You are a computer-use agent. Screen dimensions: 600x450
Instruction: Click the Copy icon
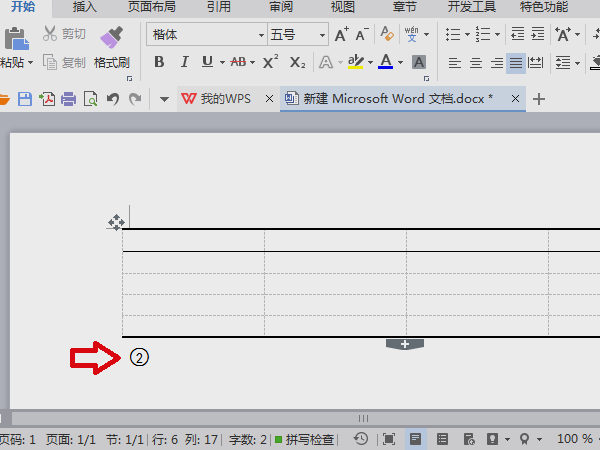click(50, 62)
